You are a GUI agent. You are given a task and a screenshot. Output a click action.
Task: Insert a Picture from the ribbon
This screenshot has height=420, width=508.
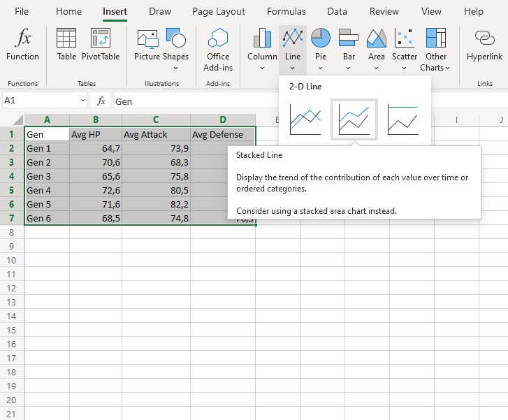pyautogui.click(x=147, y=44)
